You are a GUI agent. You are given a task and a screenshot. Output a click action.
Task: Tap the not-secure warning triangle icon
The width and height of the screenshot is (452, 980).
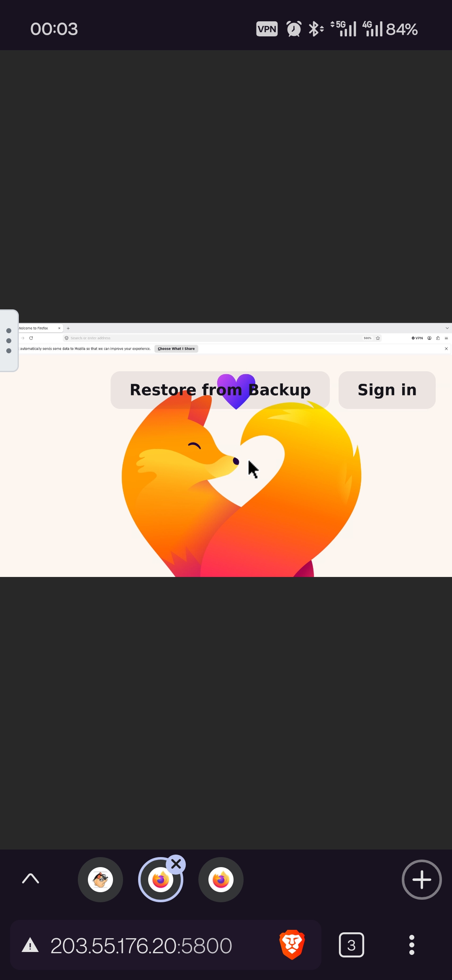(x=30, y=945)
